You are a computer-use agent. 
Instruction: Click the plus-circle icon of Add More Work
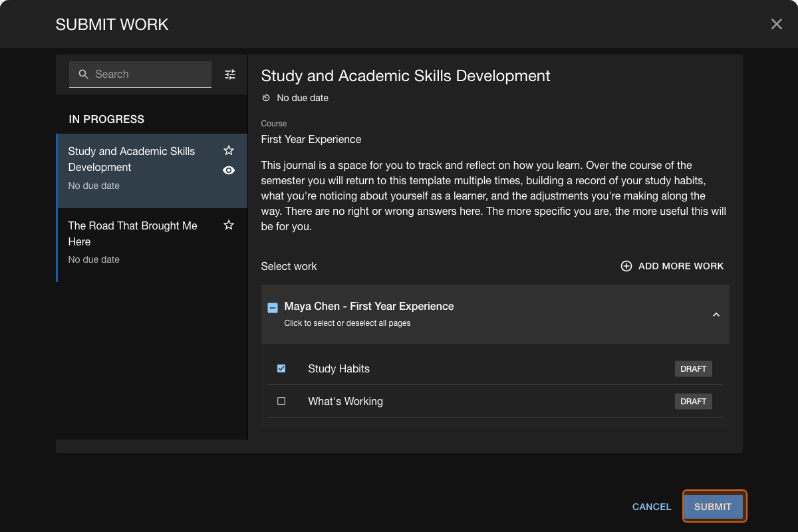(x=626, y=266)
